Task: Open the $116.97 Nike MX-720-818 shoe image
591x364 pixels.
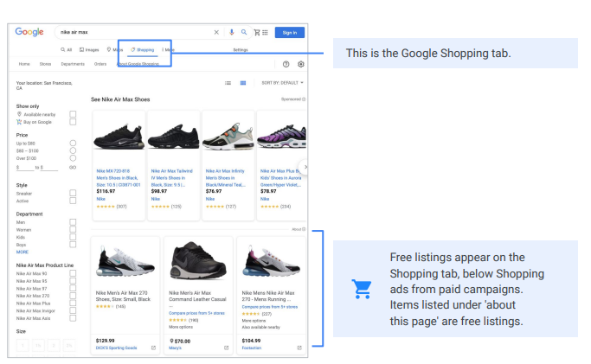Action: [x=119, y=137]
